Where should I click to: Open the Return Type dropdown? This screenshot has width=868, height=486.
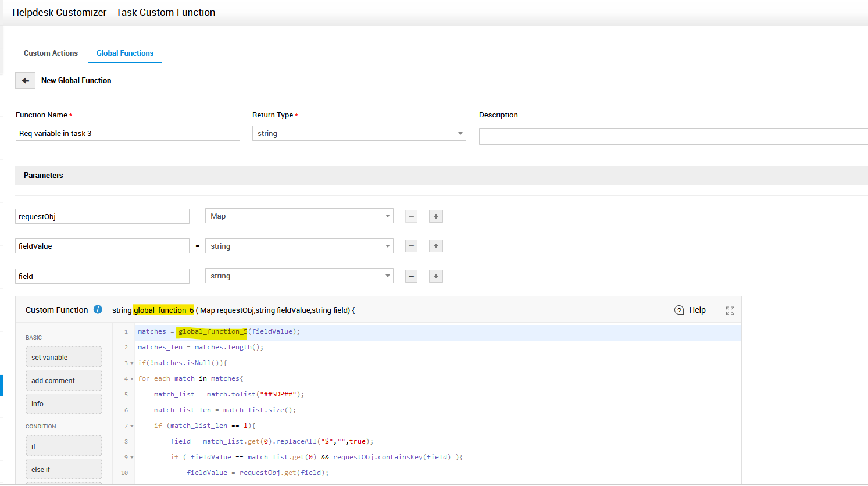(359, 134)
